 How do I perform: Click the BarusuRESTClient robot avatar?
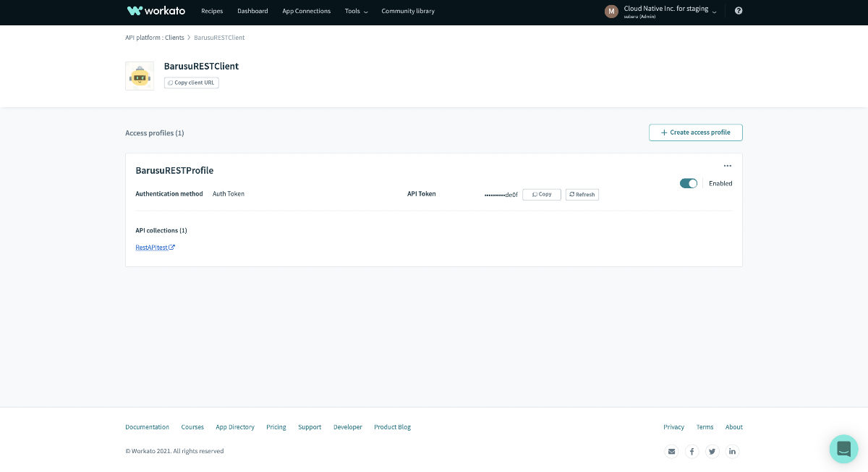(140, 76)
